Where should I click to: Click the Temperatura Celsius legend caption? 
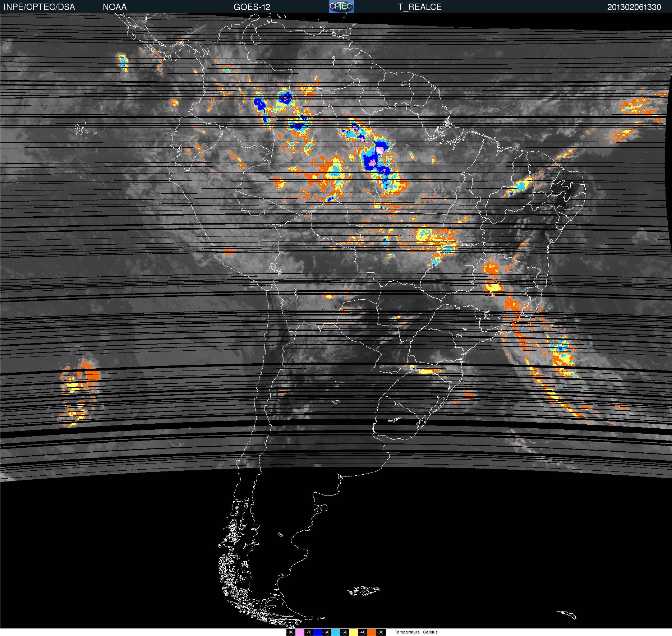click(x=416, y=632)
